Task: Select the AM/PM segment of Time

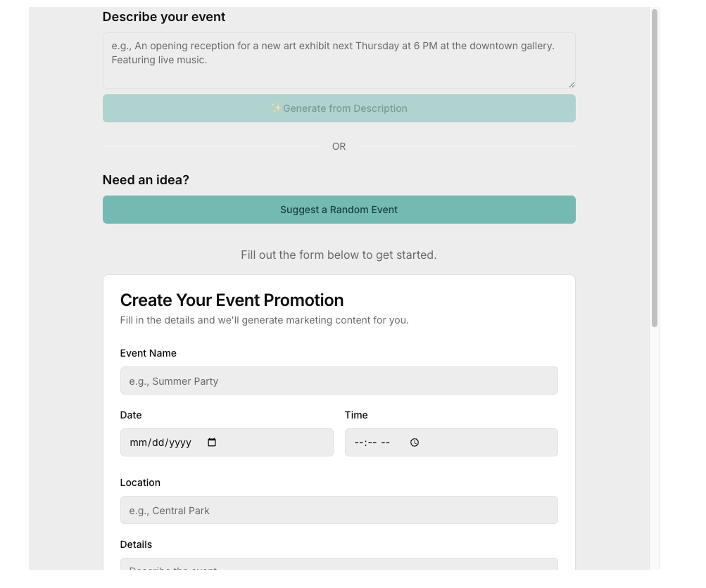Action: [x=385, y=443]
